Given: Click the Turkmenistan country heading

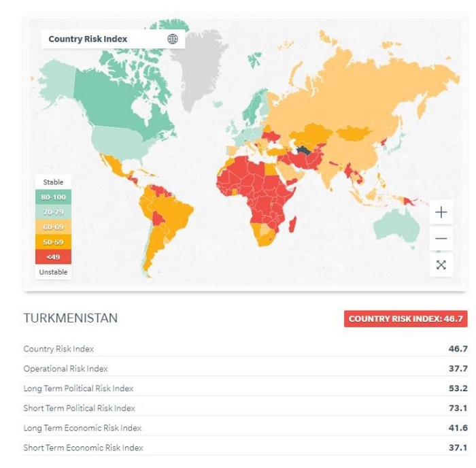Looking at the screenshot, I should 71,318.
